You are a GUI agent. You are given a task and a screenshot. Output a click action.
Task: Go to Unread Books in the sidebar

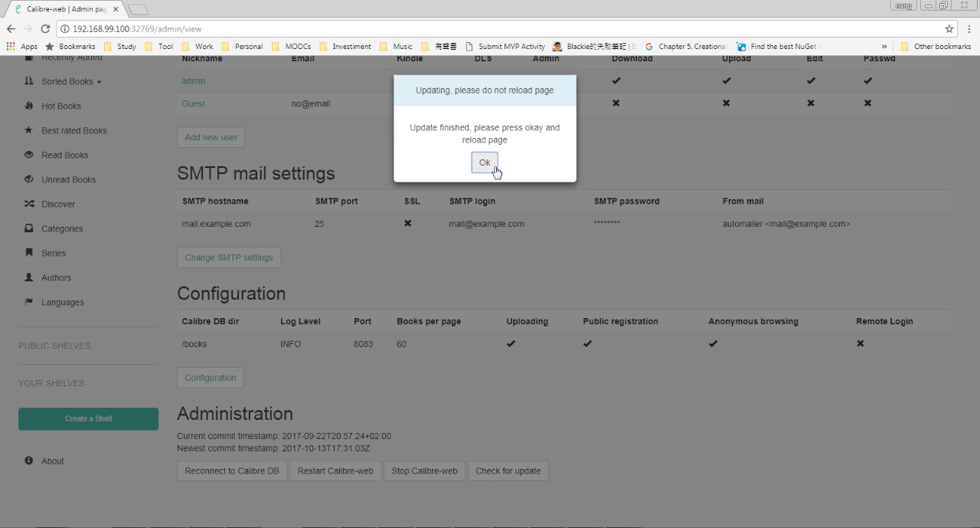tap(69, 179)
